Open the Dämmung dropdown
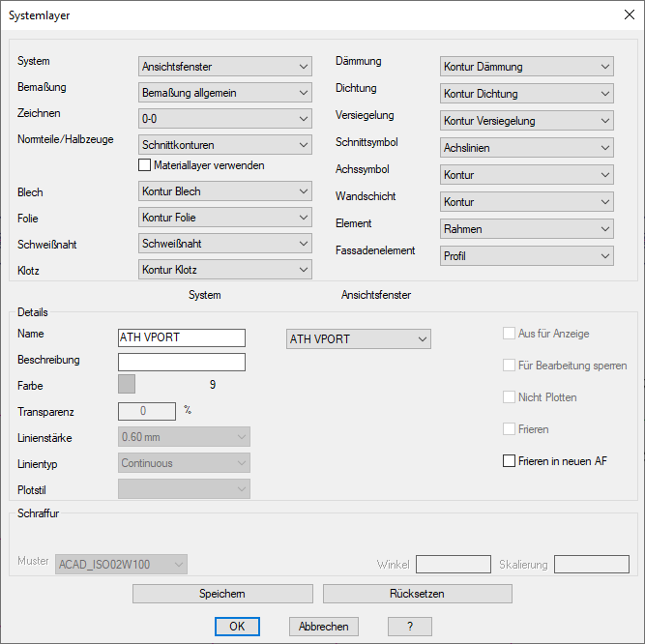The image size is (645, 644). coord(526,67)
